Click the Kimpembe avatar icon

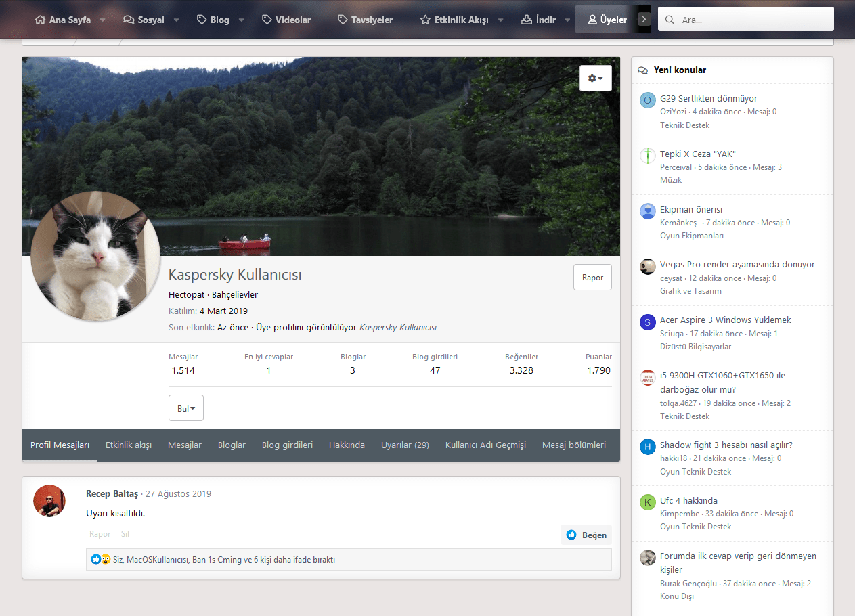pos(648,502)
